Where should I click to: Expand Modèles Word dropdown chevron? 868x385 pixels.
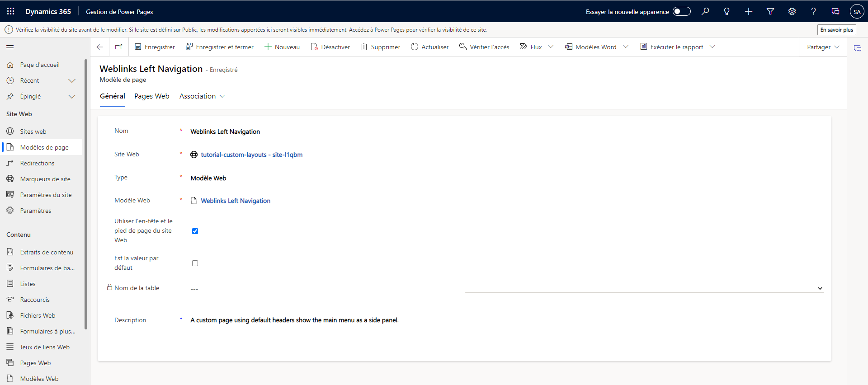pyautogui.click(x=626, y=47)
